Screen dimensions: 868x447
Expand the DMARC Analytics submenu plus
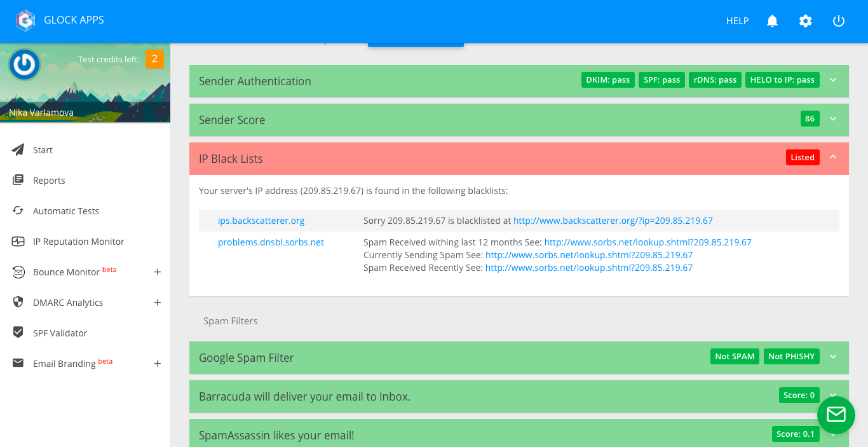click(158, 303)
